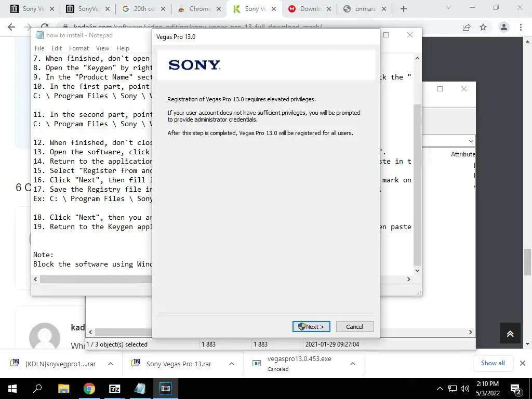Open Sony Vegas Pro 13.rar download options
The image size is (532, 399).
point(232,364)
